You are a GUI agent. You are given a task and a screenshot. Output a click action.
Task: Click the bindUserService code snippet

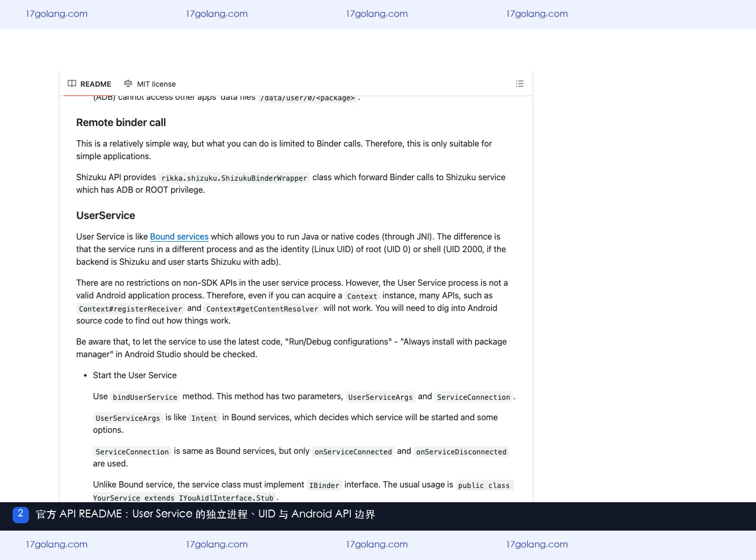145,397
